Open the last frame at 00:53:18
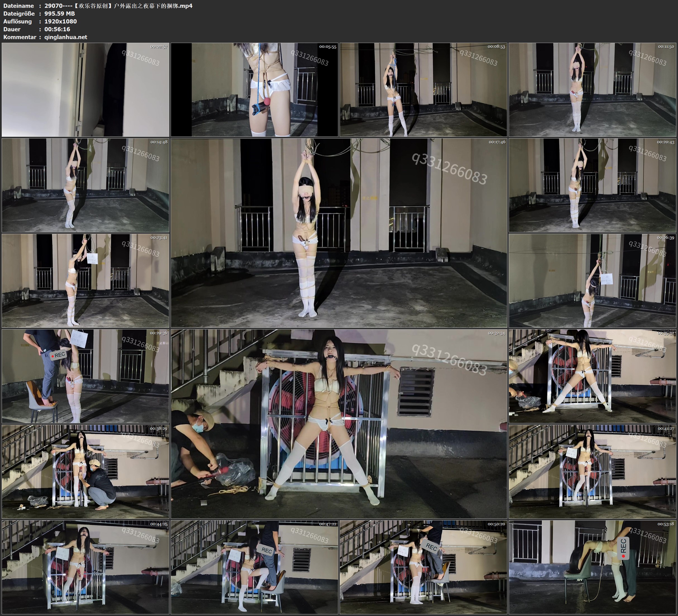The image size is (678, 616). [593, 567]
